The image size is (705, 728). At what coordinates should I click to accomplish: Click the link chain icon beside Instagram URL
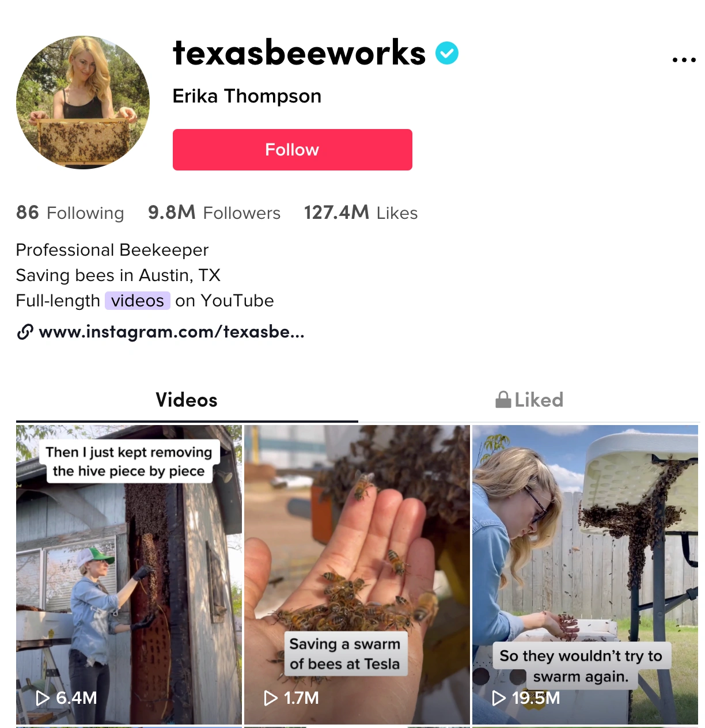[25, 332]
